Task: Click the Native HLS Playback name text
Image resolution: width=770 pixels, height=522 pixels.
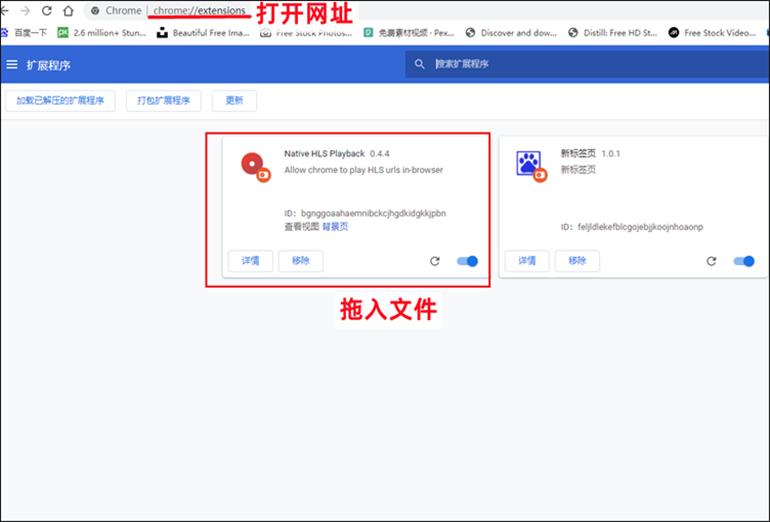Action: click(324, 154)
